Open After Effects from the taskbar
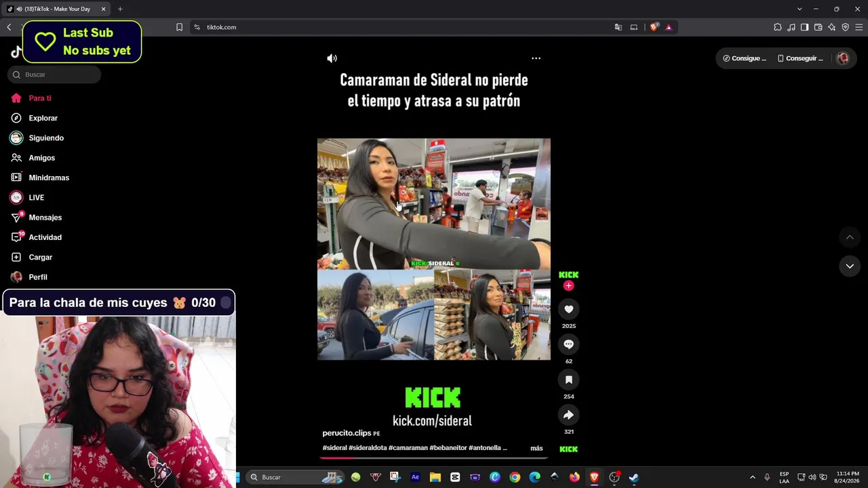The width and height of the screenshot is (868, 488). [415, 477]
